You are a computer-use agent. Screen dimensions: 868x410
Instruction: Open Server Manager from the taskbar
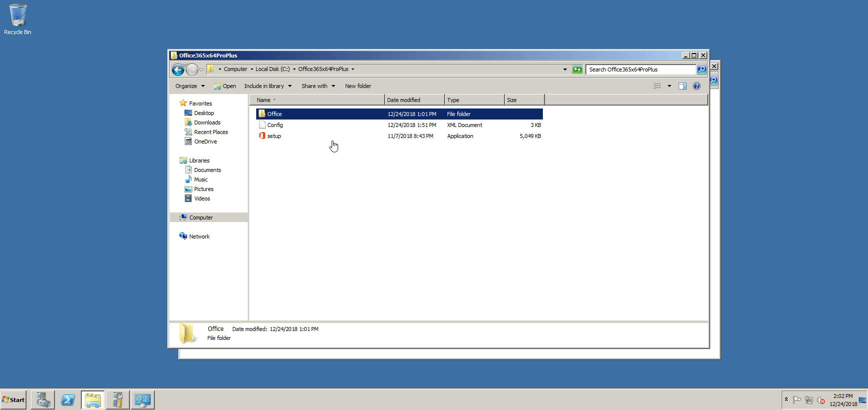[x=43, y=399]
